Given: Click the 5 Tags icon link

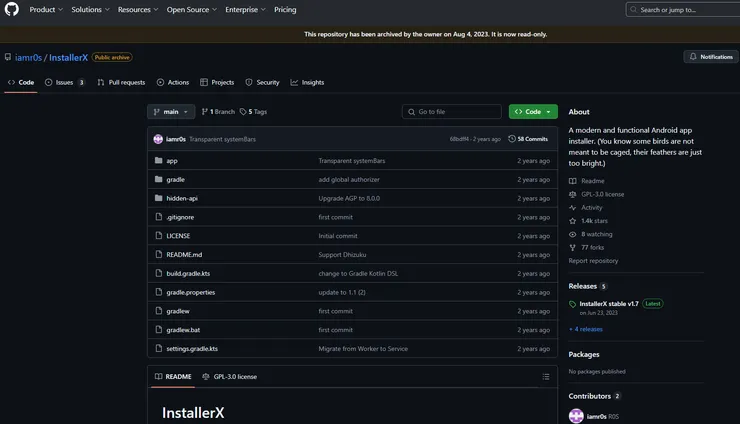Looking at the screenshot, I should (243, 112).
